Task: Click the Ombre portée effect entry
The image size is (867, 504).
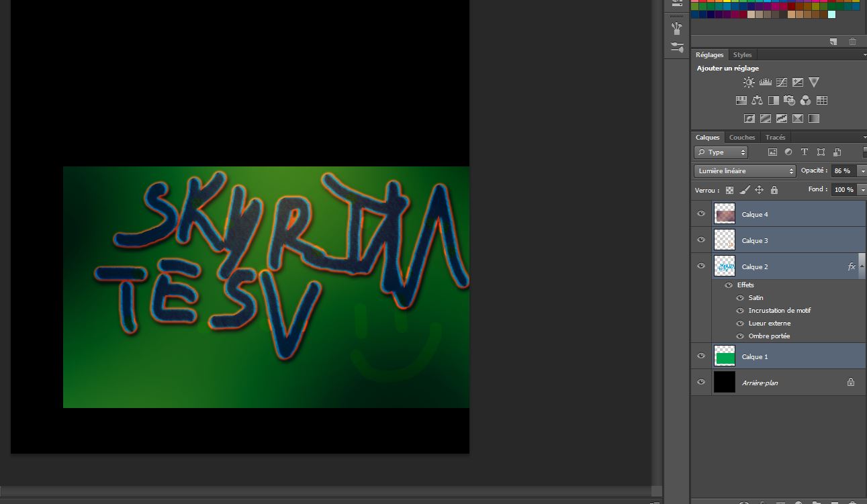Action: coord(769,336)
